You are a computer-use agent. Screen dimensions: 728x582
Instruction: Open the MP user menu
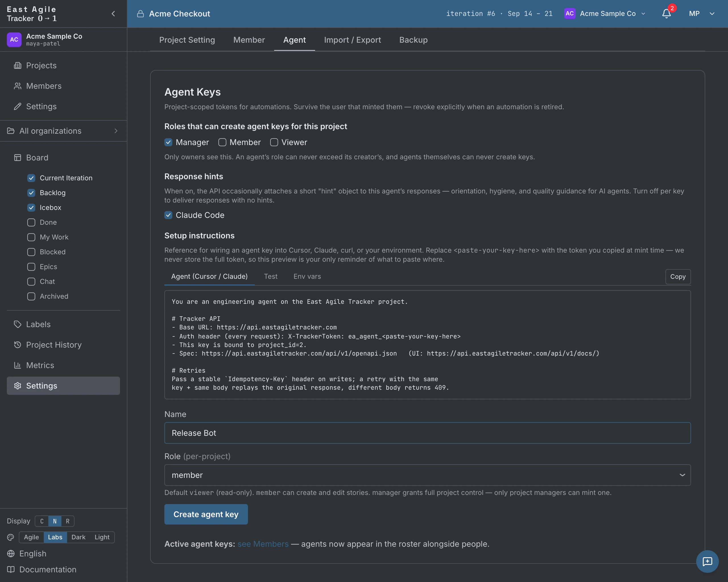(702, 13)
